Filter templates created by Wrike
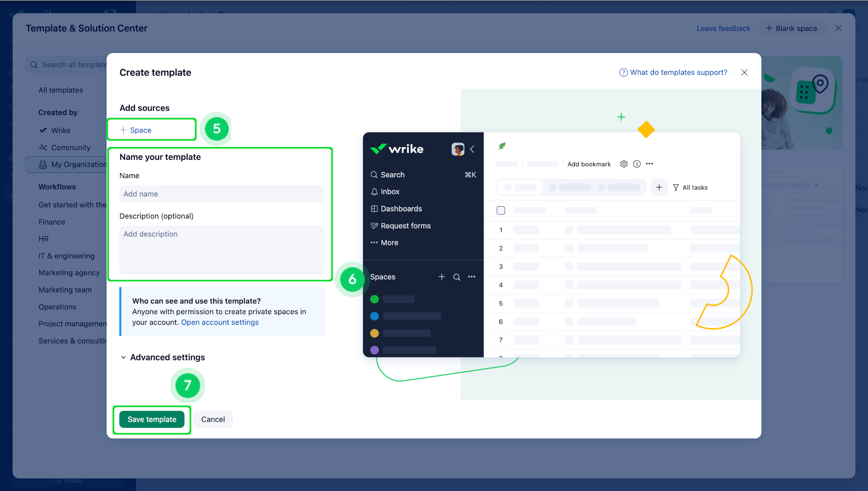 click(55, 131)
